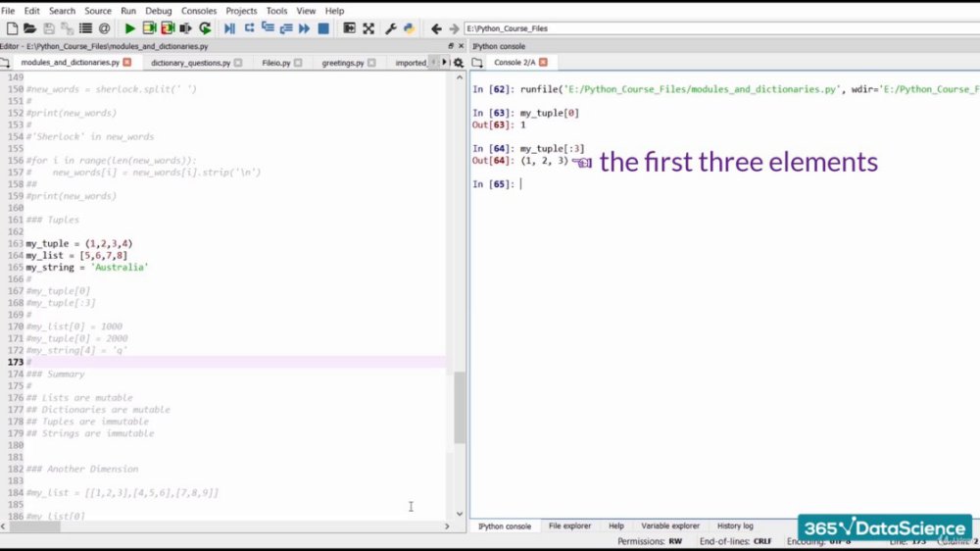Open the Tools menu
This screenshot has height=551, width=980.
pos(276,11)
